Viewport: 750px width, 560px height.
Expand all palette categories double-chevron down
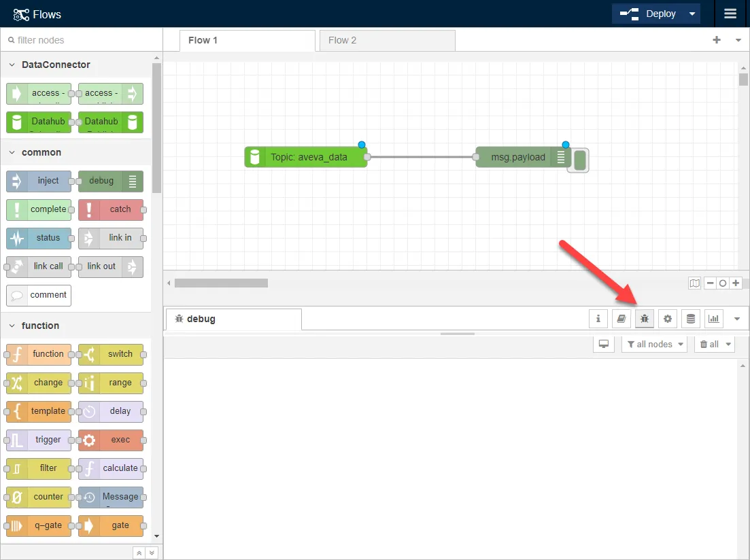click(x=152, y=553)
